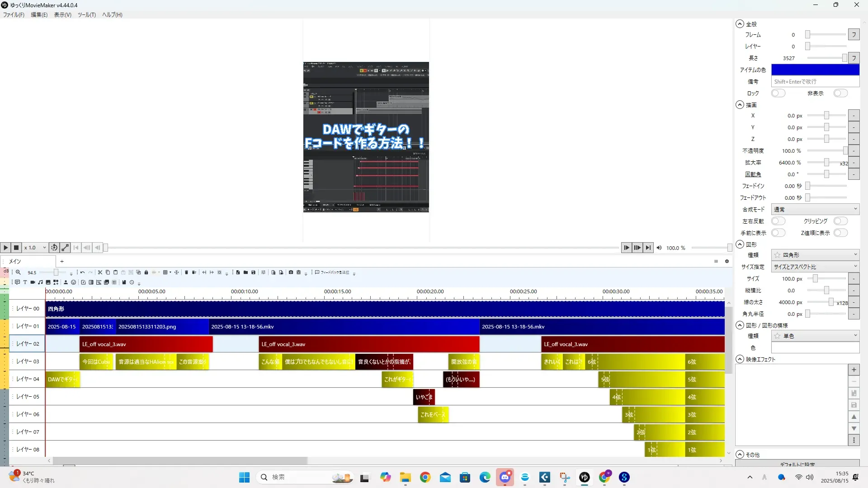Click the floppy disk save project icon
The image size is (868, 488).
(253, 272)
